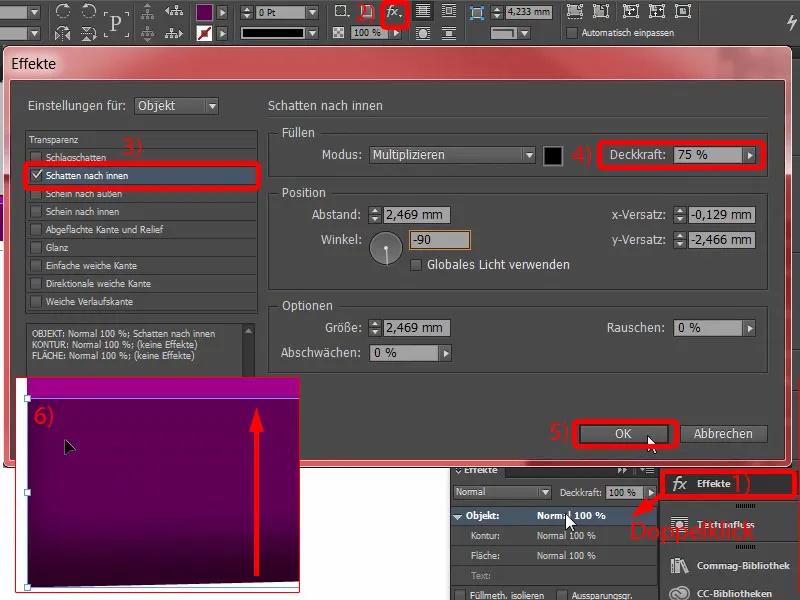The height and width of the screenshot is (600, 800).
Task: Click Größe 2,469 mm field
Action: pos(416,328)
